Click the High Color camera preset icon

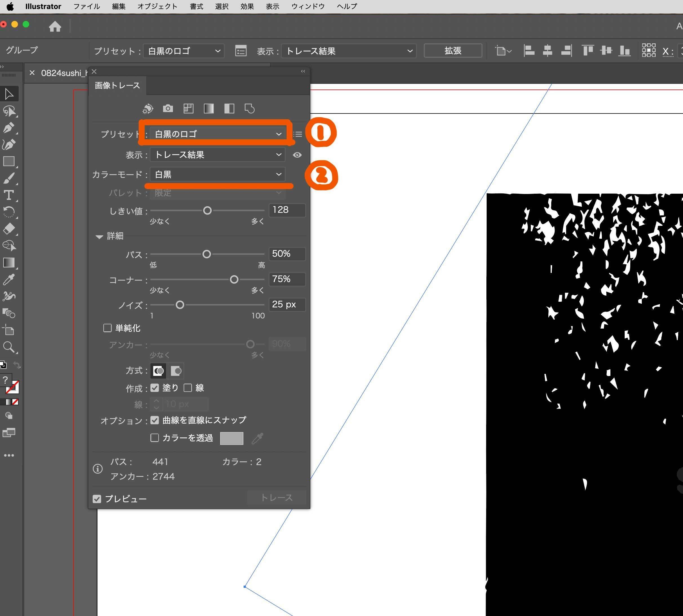pos(168,109)
